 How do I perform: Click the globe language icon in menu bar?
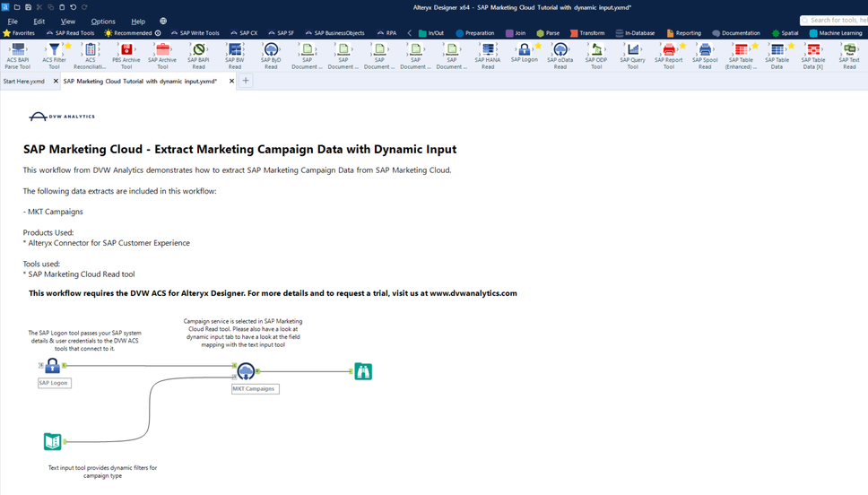click(x=163, y=21)
